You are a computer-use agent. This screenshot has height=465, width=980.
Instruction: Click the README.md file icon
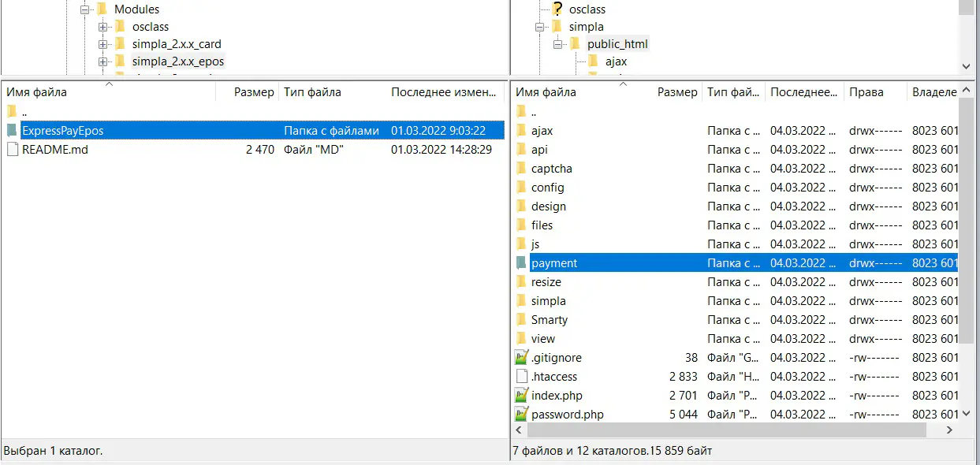(x=12, y=150)
